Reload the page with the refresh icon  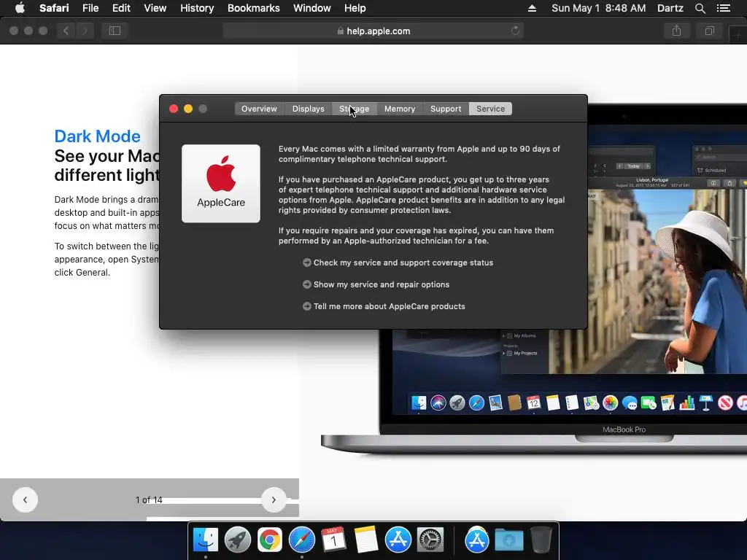pos(515,31)
